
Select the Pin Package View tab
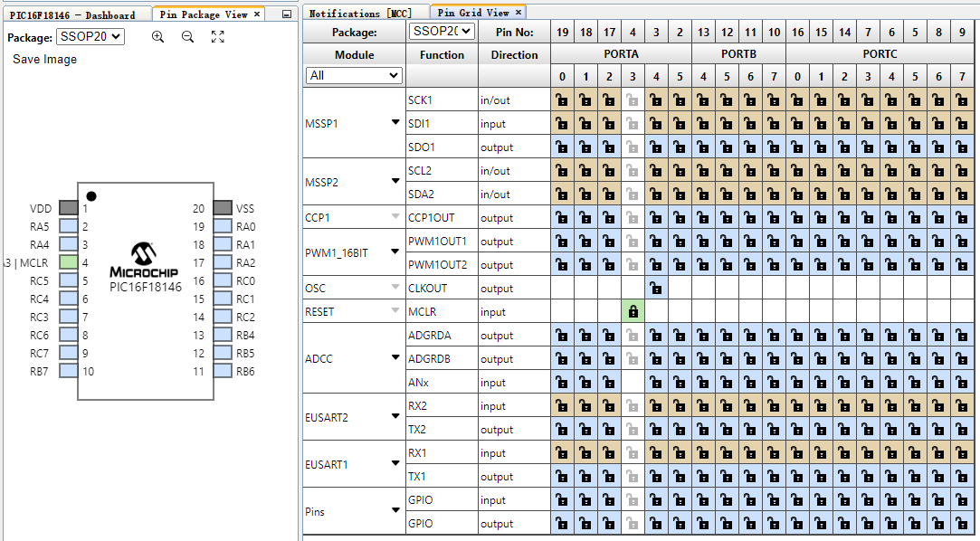204,14
